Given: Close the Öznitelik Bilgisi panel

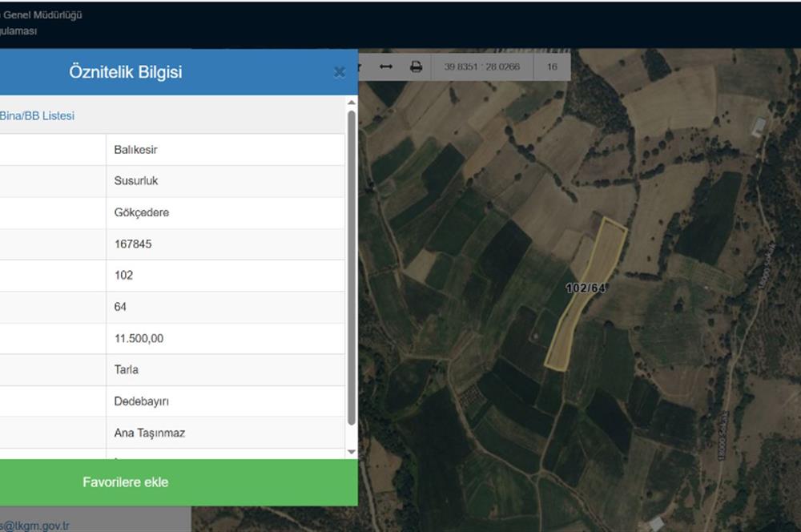Looking at the screenshot, I should coord(340,72).
